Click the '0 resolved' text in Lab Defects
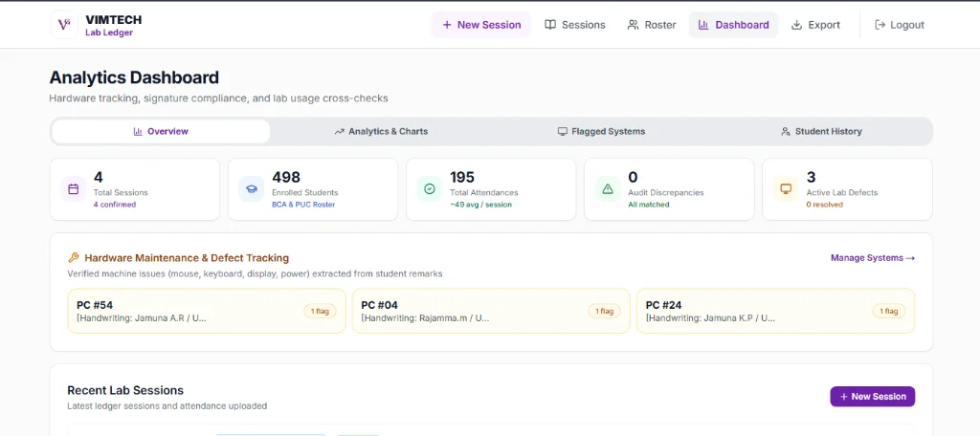980x436 pixels. [x=824, y=205]
